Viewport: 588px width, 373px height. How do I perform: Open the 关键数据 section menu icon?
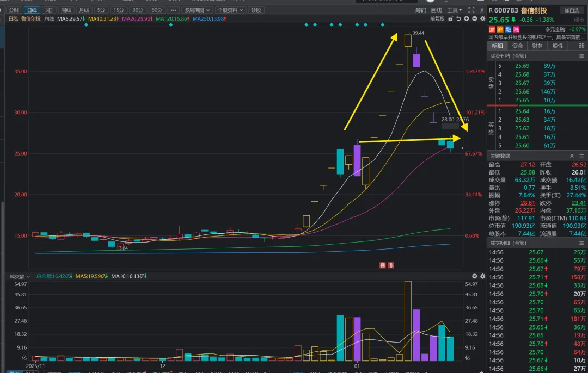(581, 156)
